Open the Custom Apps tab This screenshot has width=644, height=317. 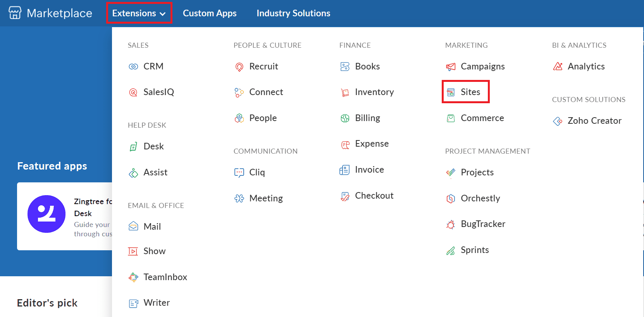pos(210,13)
